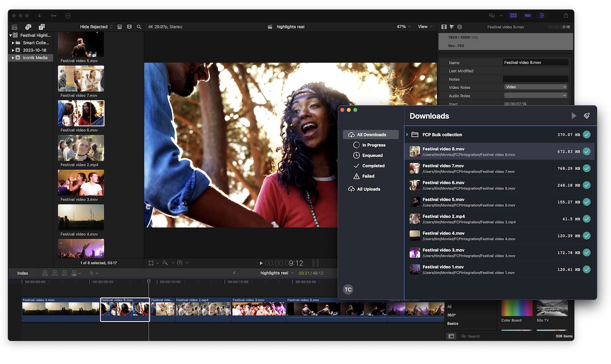Select the Connect clip tool above the timeline

coord(45,273)
